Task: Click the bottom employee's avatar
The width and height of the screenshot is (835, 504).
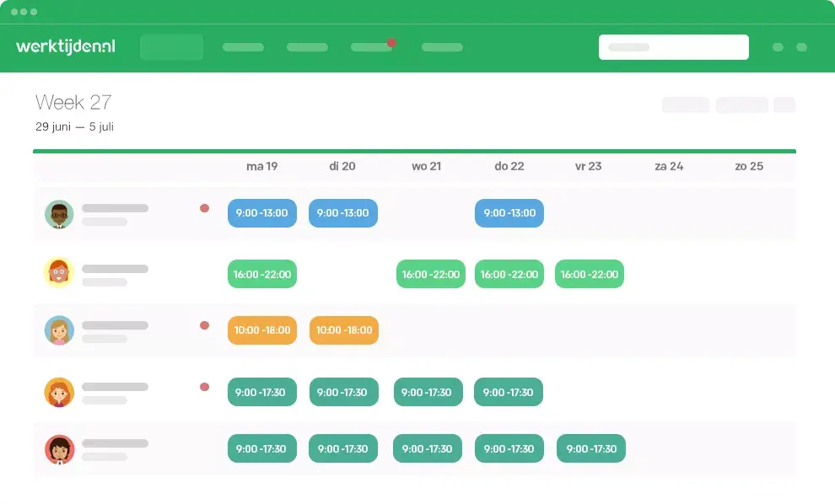Action: [58, 448]
